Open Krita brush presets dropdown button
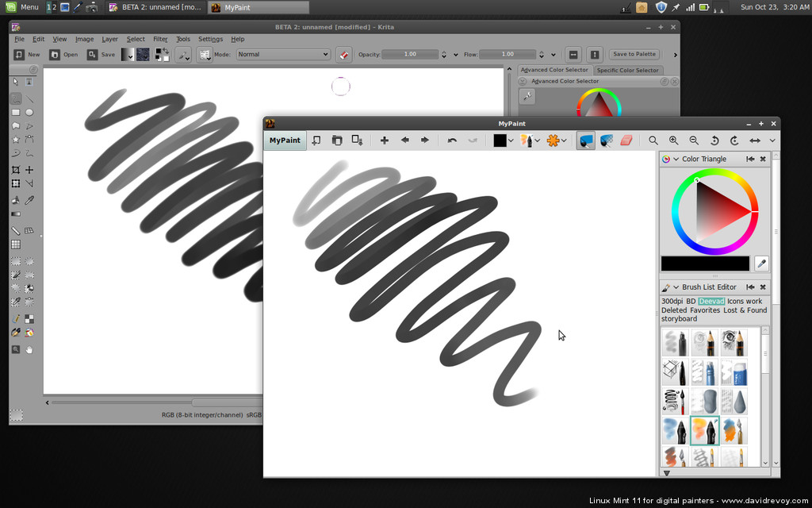 (x=205, y=55)
